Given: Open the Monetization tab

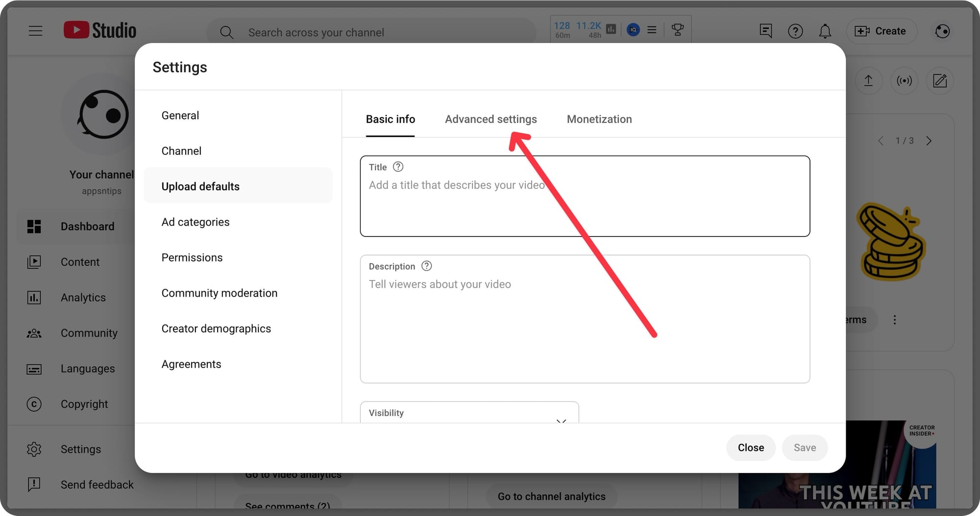Looking at the screenshot, I should click(x=599, y=119).
